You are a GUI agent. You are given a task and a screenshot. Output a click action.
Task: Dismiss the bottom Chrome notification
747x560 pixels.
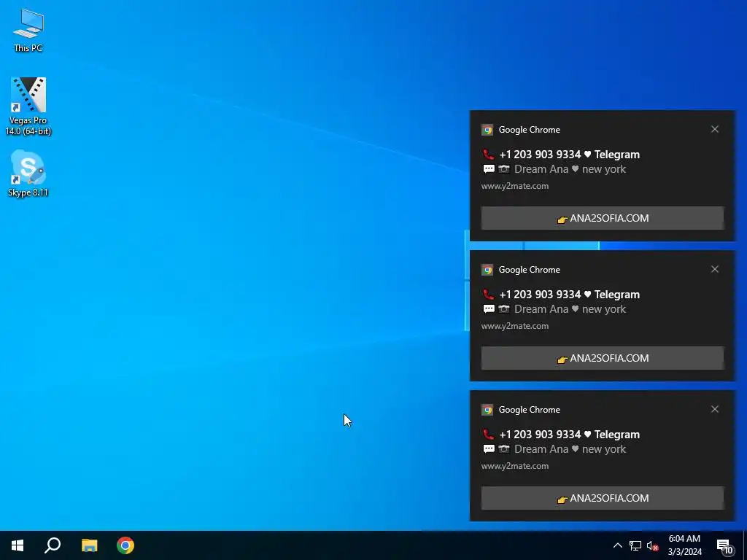(715, 409)
